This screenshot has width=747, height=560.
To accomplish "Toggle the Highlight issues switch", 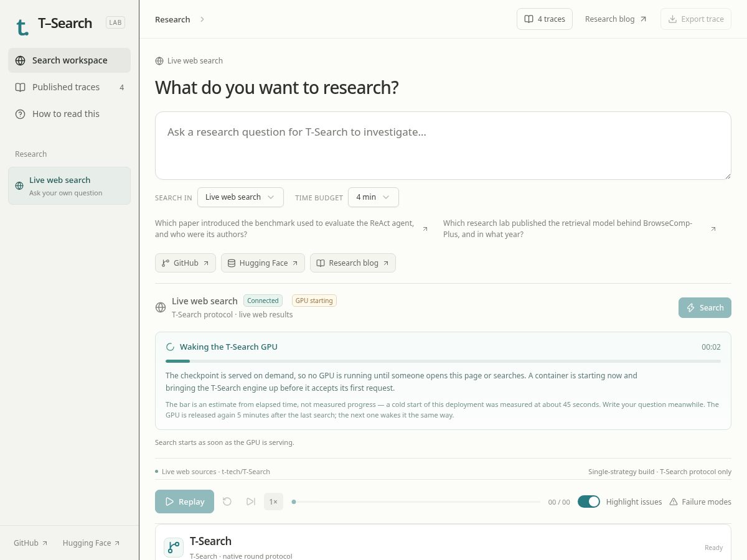I will click(x=589, y=502).
